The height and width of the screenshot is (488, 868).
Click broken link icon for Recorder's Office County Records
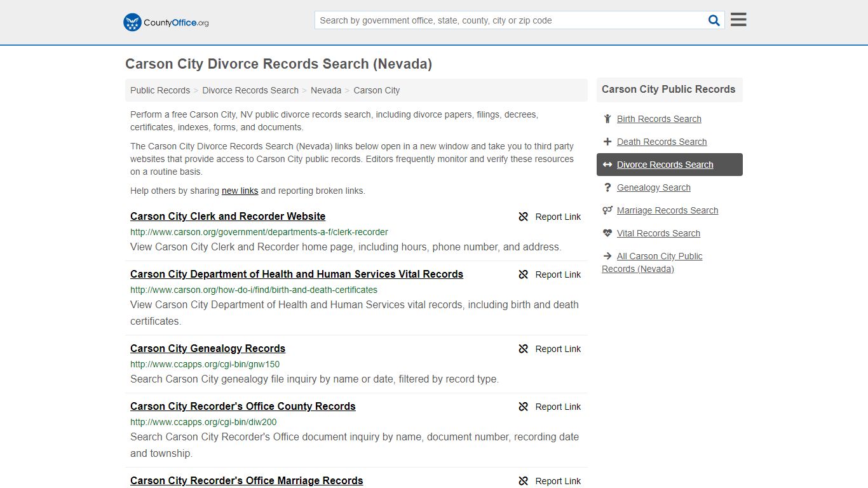(524, 407)
